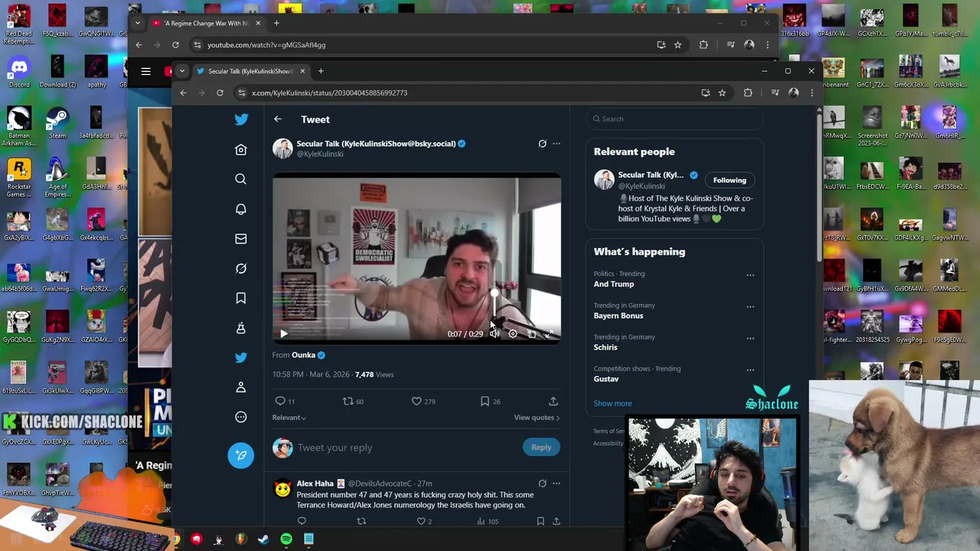The height and width of the screenshot is (551, 980).
Task: Submit with the Reply button
Action: click(x=541, y=448)
